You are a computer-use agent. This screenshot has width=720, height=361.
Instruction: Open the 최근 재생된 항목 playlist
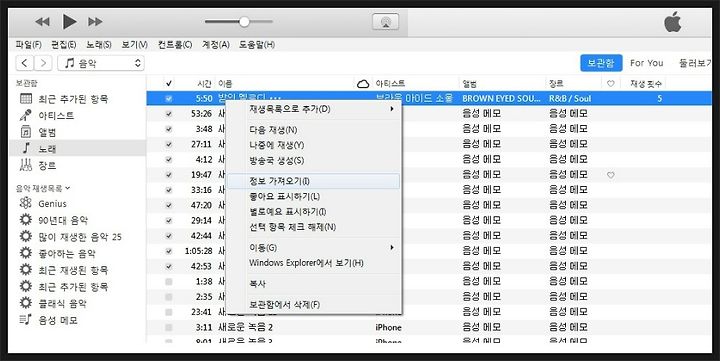[x=64, y=270]
